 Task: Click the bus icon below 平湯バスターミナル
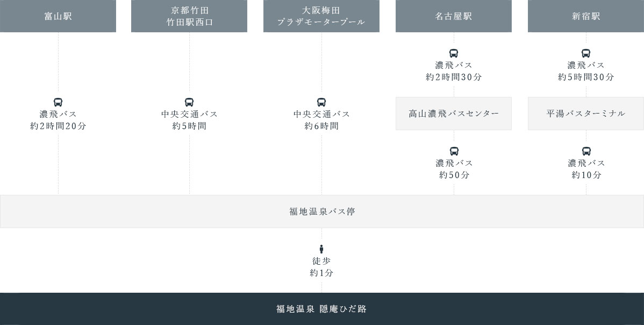(586, 151)
